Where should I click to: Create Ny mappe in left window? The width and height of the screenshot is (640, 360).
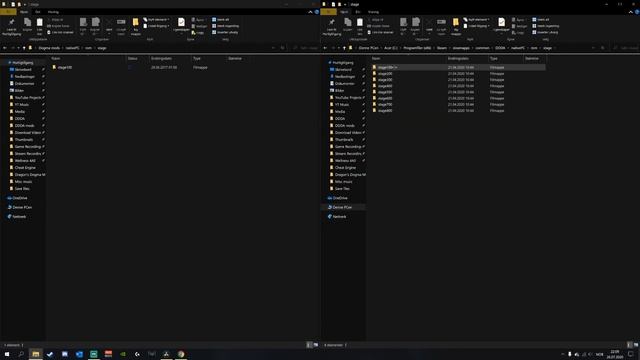coord(136,26)
